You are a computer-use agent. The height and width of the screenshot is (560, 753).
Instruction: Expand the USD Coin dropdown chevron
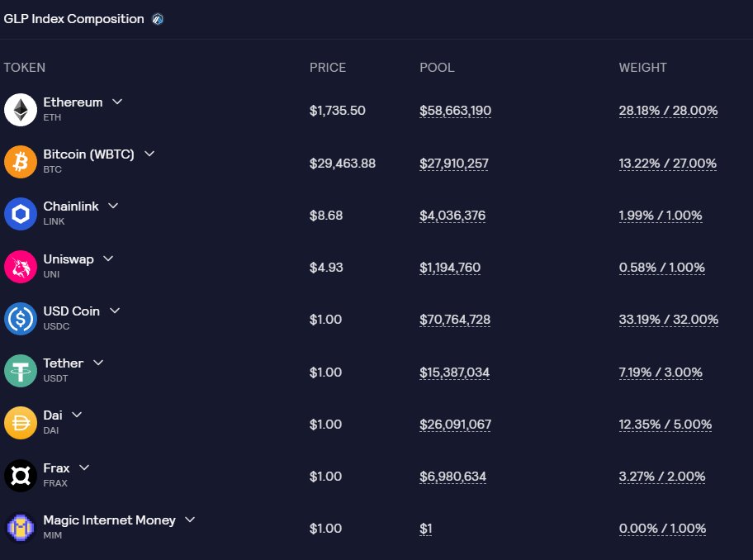[115, 311]
